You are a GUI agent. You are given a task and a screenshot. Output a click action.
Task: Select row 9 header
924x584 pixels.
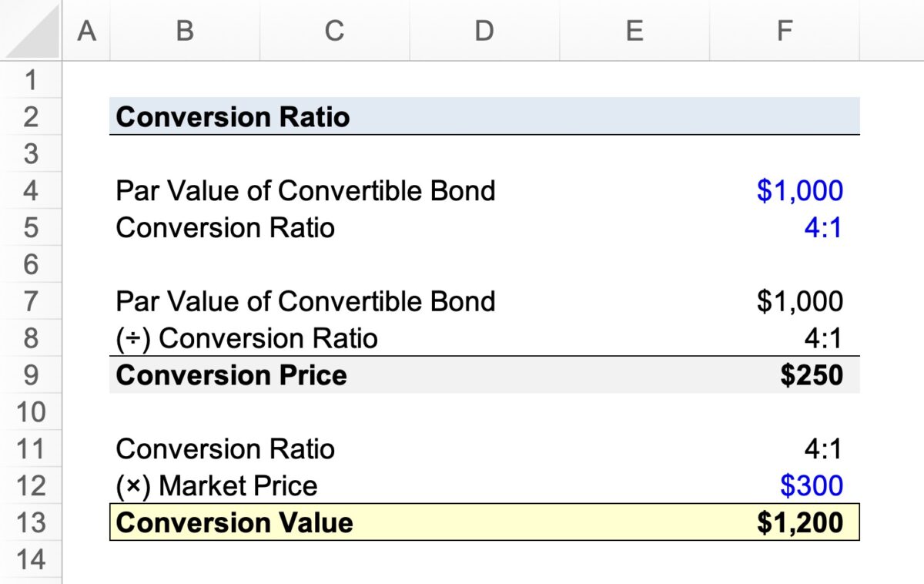(x=32, y=375)
